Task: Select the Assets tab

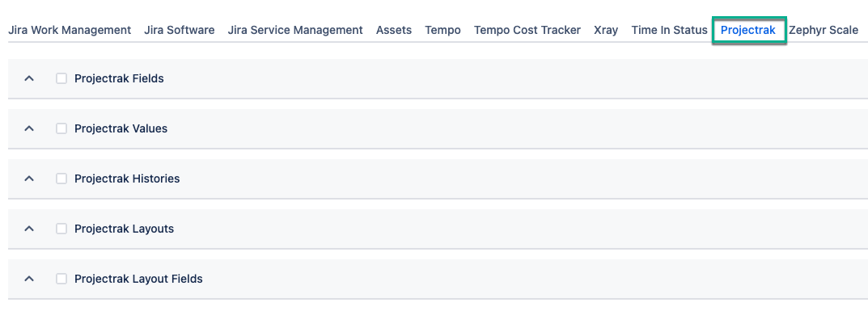Action: pos(394,31)
